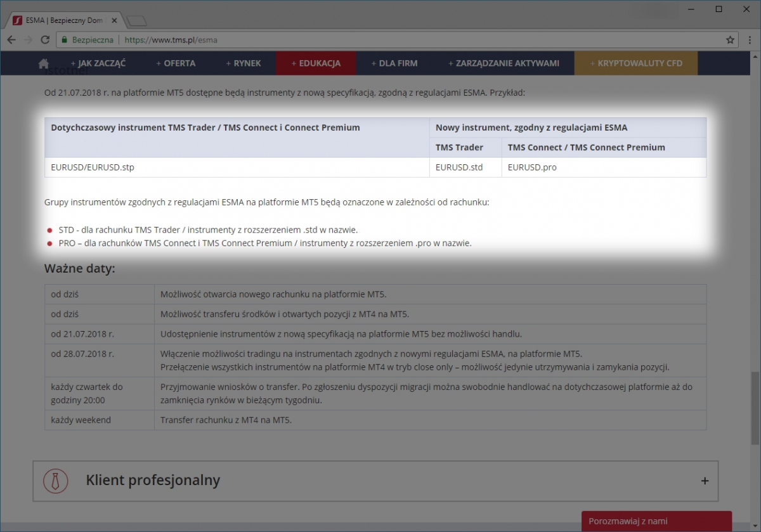The height and width of the screenshot is (532, 761).
Task: Click the od 21.07.2018 r. date cell
Action: click(100, 334)
